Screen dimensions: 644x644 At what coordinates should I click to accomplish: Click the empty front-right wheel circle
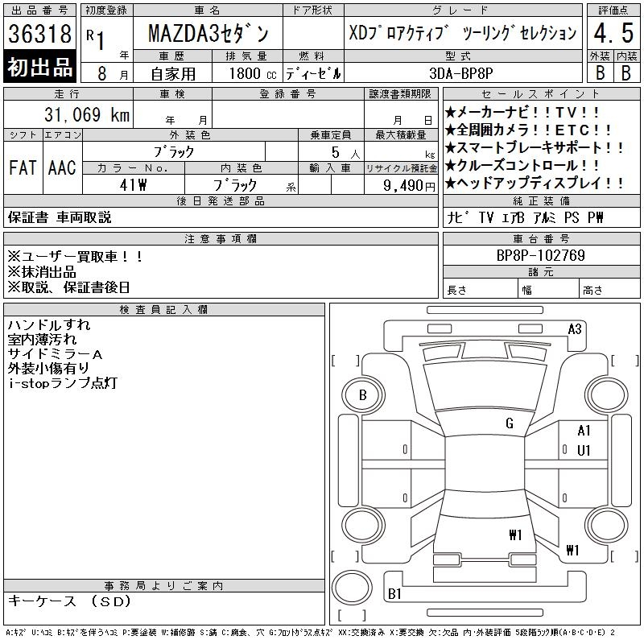(x=606, y=395)
